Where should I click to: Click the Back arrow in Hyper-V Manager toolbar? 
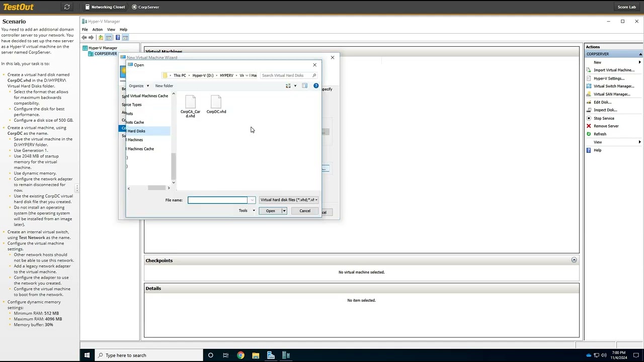point(84,38)
